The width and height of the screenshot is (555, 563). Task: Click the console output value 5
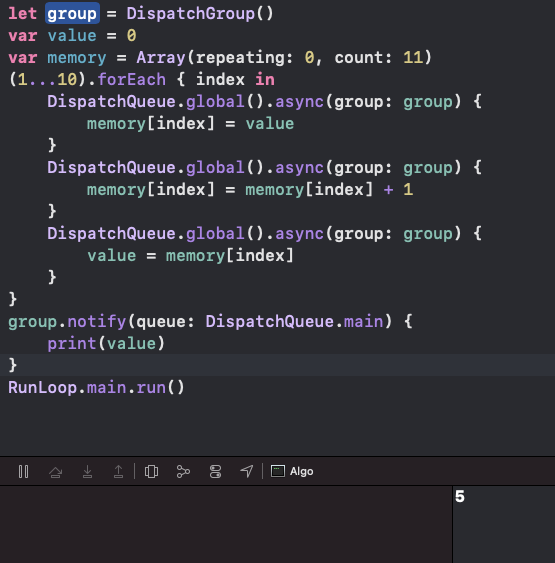pyautogui.click(x=460, y=497)
